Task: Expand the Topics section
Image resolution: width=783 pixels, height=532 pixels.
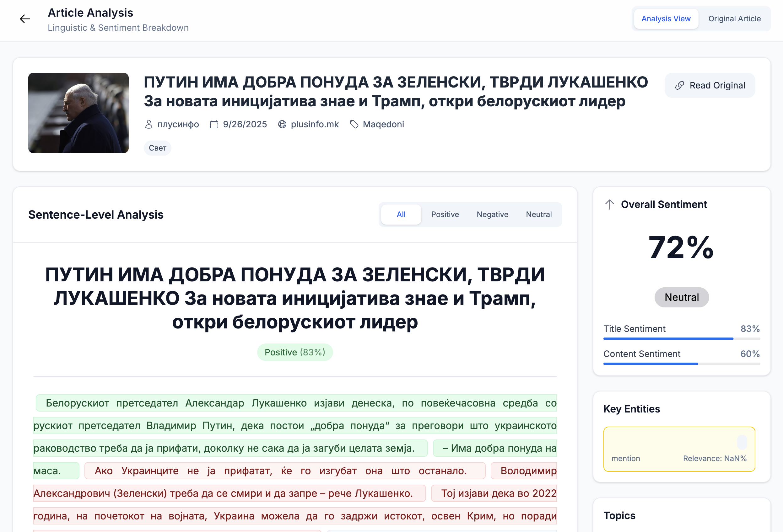Action: pos(620,515)
